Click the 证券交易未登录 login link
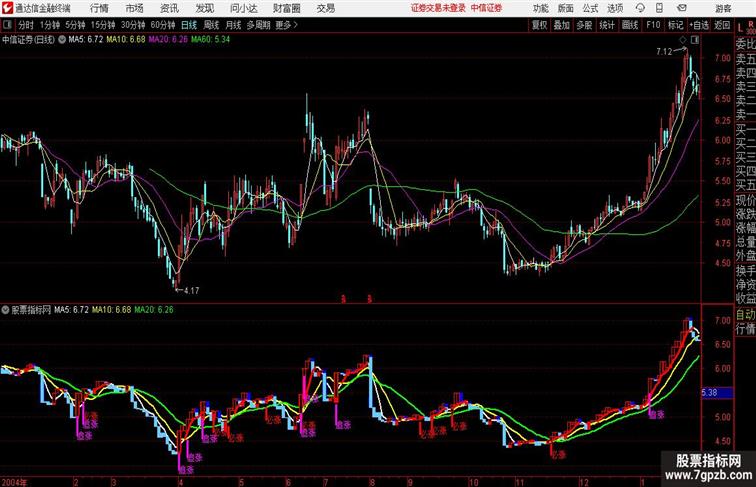 438,8
